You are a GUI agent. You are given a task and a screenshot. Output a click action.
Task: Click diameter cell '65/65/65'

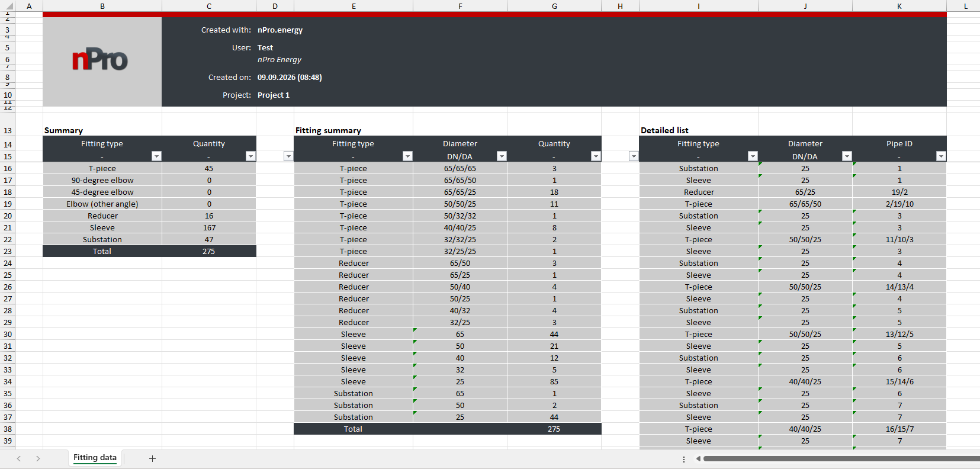tap(460, 168)
